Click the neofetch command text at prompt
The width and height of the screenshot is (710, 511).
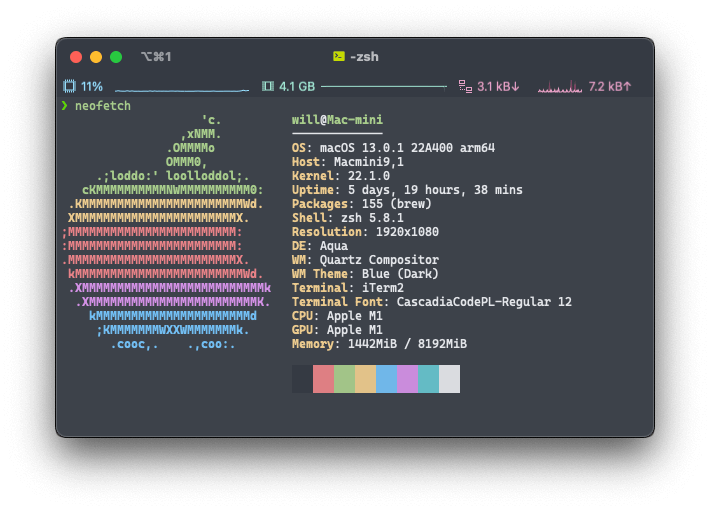102,106
